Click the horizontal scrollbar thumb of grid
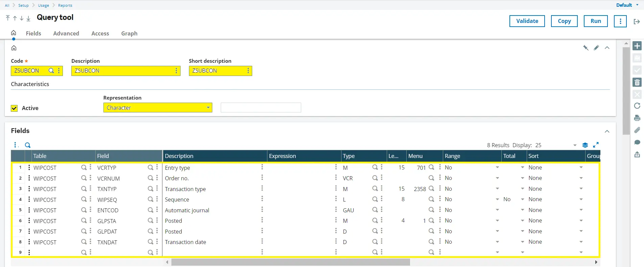This screenshot has width=644, height=267. coord(290,262)
